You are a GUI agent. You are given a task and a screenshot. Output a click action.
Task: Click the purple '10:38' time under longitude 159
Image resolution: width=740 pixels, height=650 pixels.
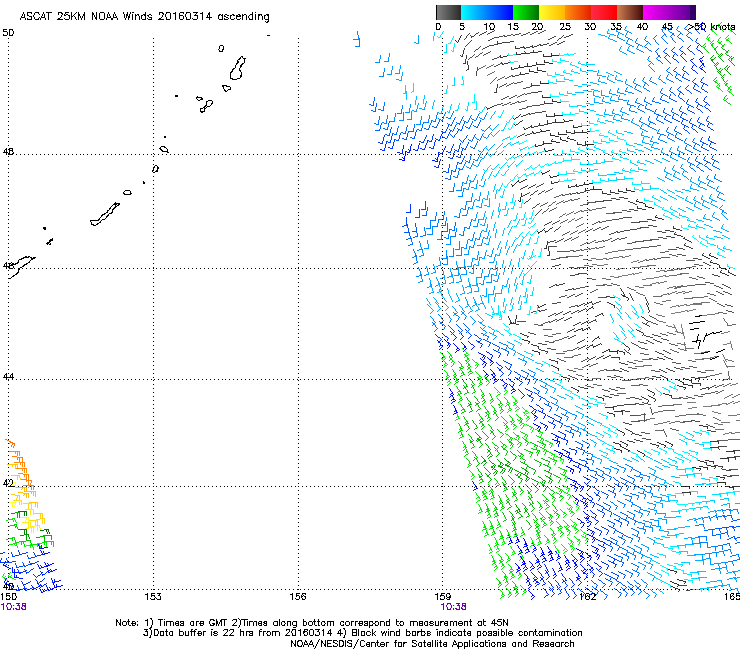tap(454, 607)
